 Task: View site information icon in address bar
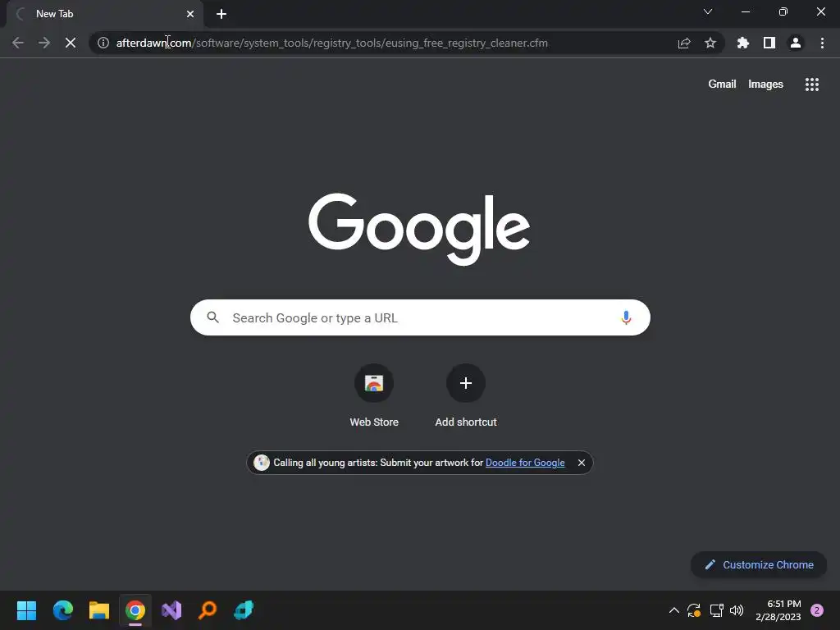103,43
